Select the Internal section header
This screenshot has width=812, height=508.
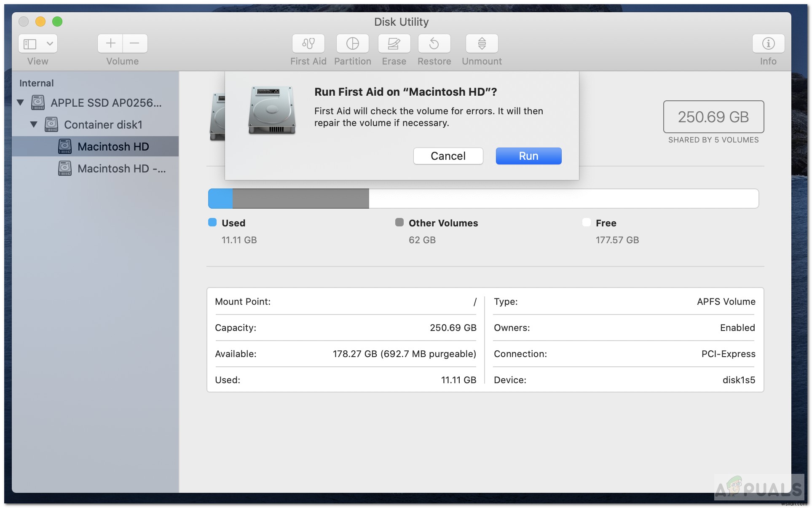click(37, 83)
